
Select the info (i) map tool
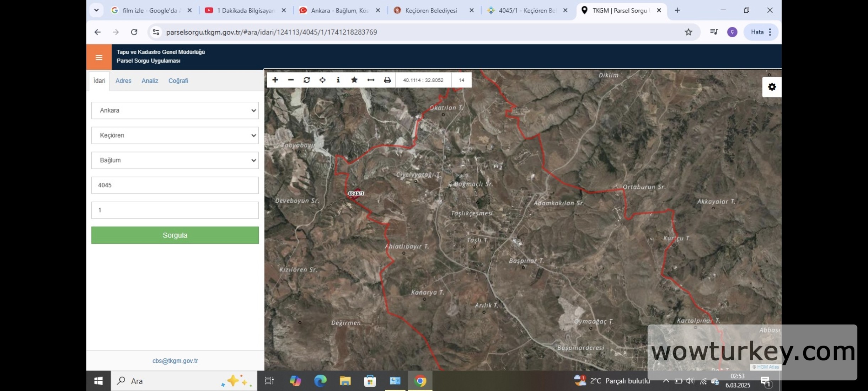[338, 80]
